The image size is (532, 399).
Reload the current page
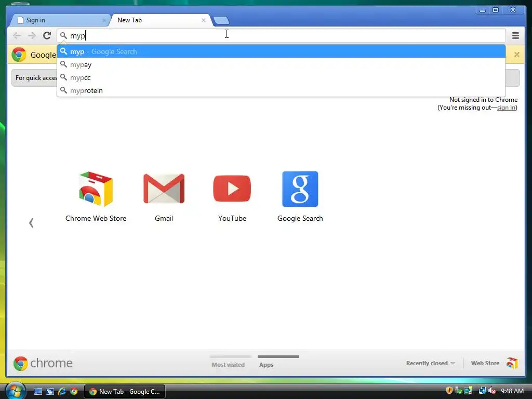pos(47,36)
